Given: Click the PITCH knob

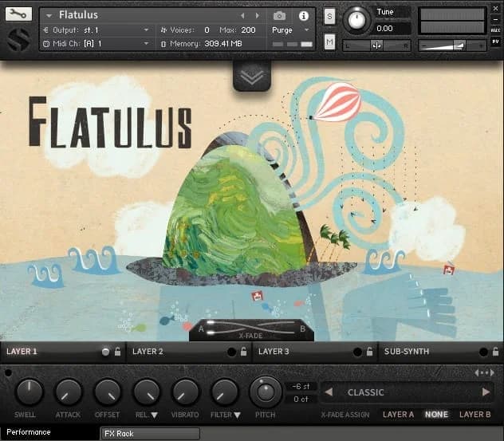Looking at the screenshot, I should click(266, 392).
